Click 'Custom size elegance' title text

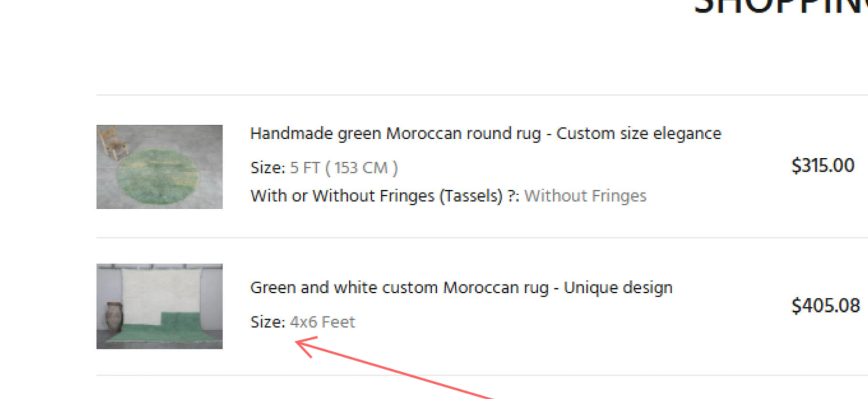[639, 133]
